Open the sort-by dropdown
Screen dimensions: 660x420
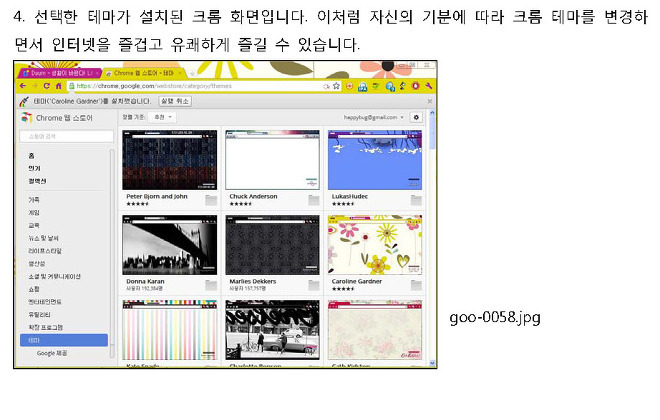point(163,117)
